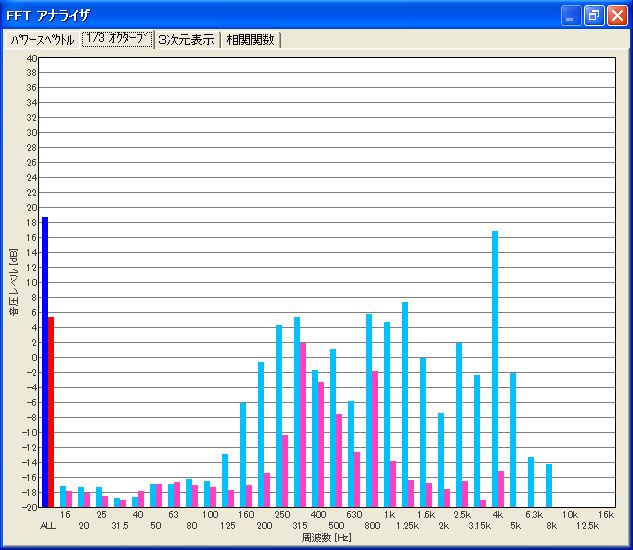
Task: Click the '125' frequency label
Action: [x=228, y=526]
